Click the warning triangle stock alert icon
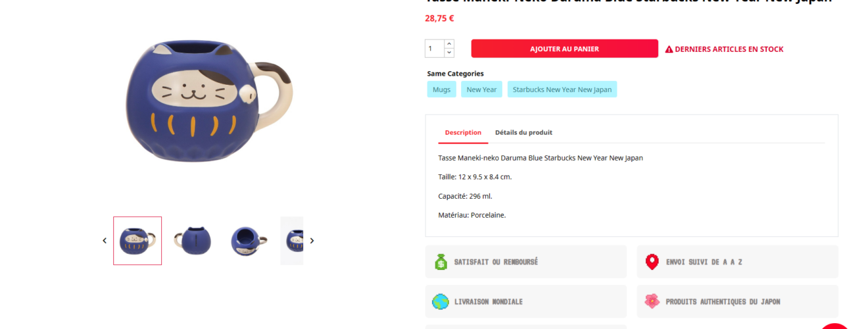Image resolution: width=868 pixels, height=329 pixels. [669, 49]
